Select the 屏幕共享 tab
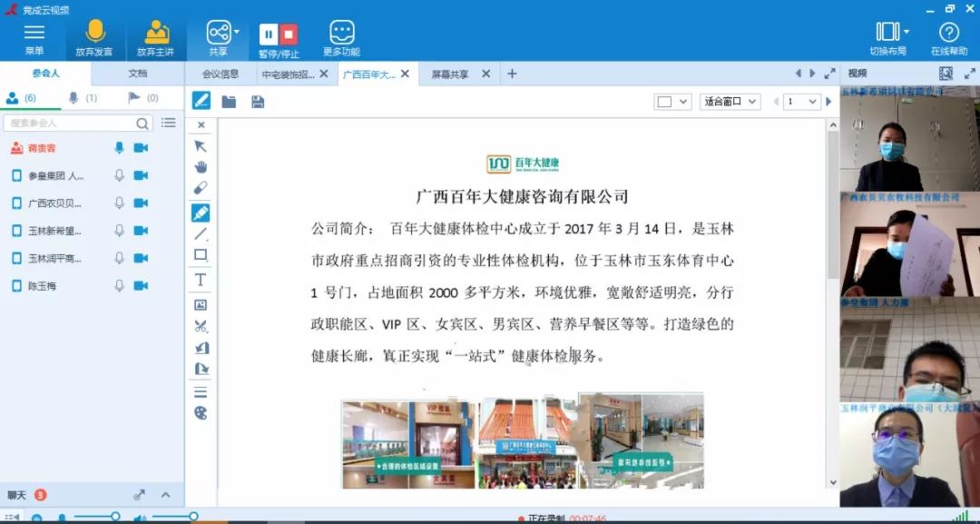 pyautogui.click(x=450, y=74)
